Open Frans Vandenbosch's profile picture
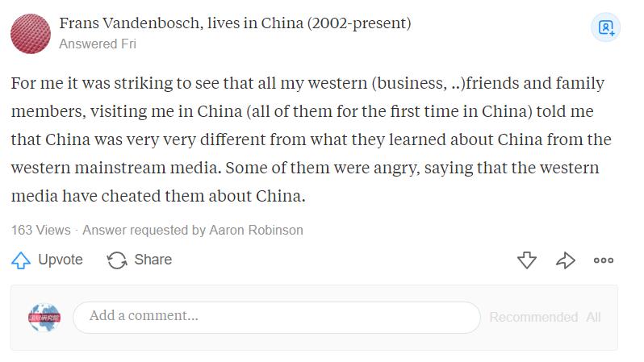 (31, 32)
